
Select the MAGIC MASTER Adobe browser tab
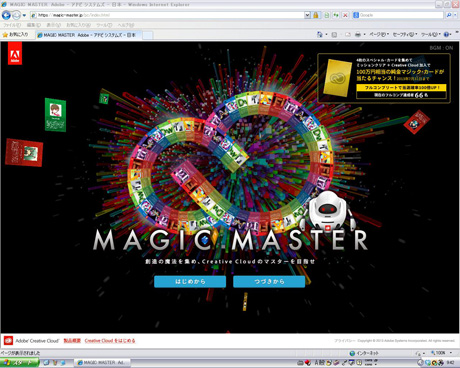point(89,35)
